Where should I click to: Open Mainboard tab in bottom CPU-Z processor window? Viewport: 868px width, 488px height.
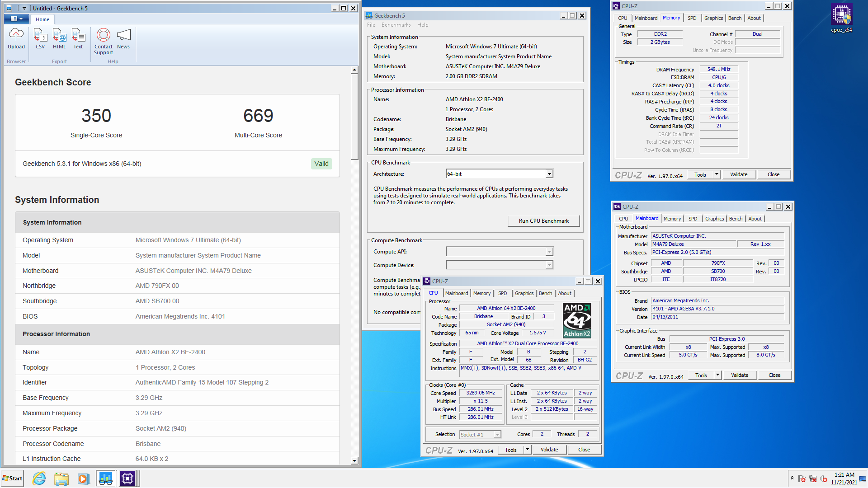point(457,293)
